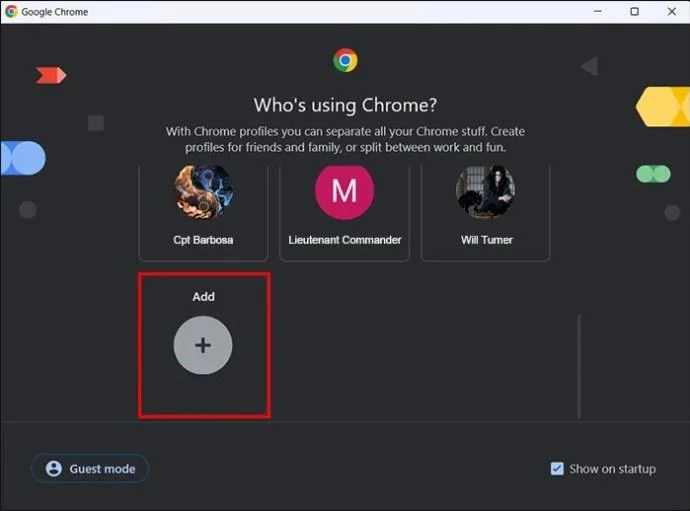
Task: Uncheck Show on startup checkbox
Action: (x=557, y=469)
